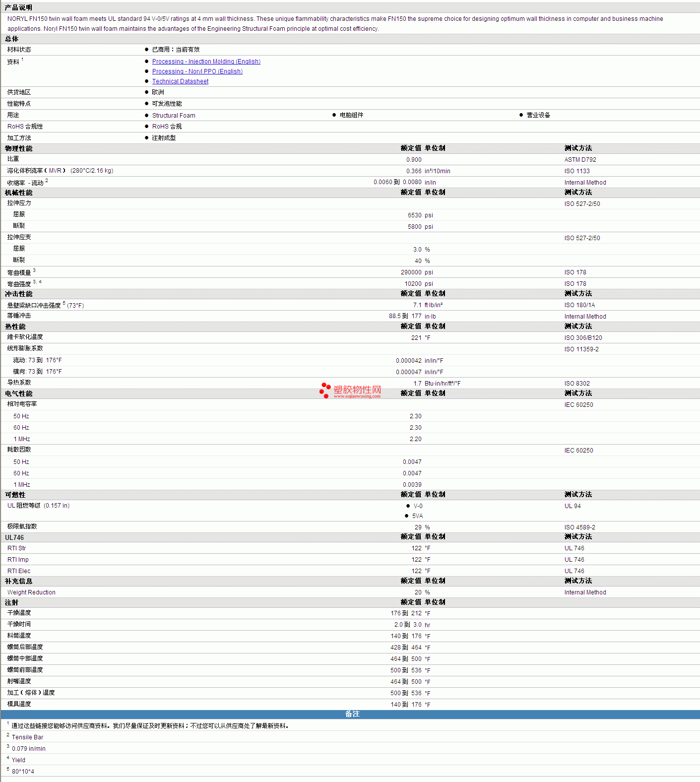Select the 维卡软化温度 row label
The image size is (700, 782).
pyautogui.click(x=25, y=337)
